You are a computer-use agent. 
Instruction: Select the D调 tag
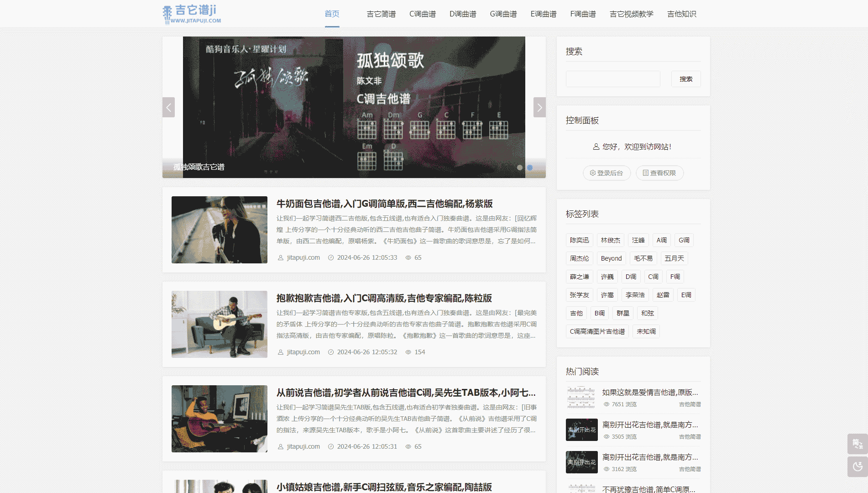(631, 277)
